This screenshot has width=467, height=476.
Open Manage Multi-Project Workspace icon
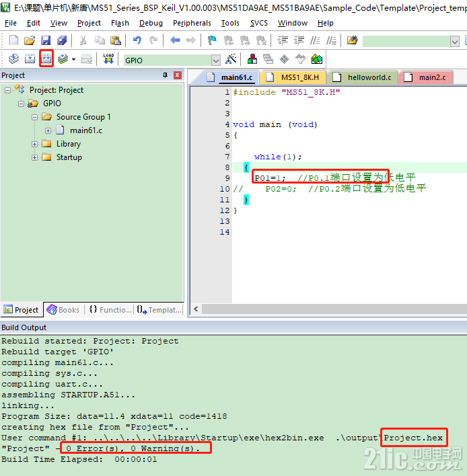pyautogui.click(x=268, y=59)
